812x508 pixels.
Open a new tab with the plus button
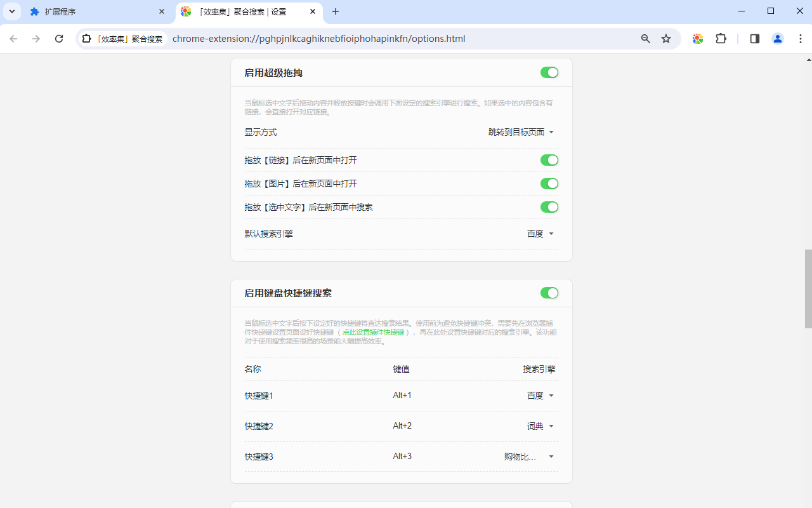tap(336, 11)
